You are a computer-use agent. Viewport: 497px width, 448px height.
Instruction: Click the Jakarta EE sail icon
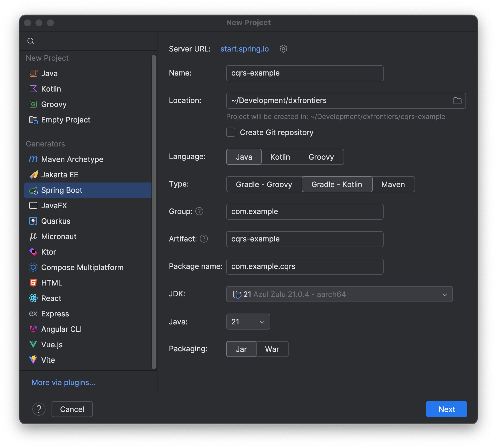33,174
